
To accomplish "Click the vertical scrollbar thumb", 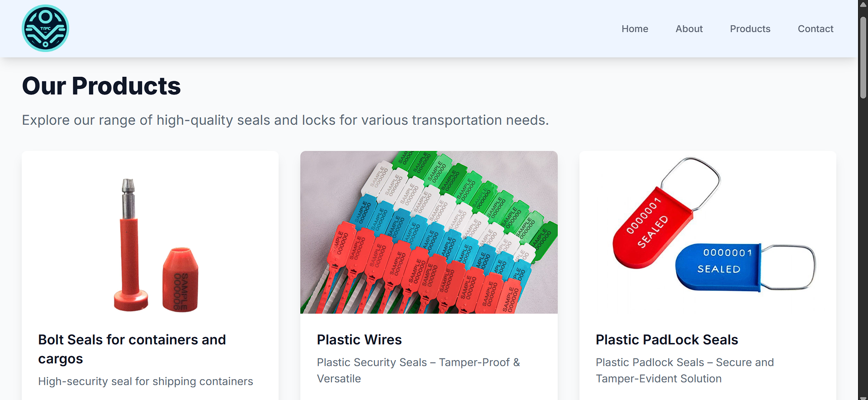I will pyautogui.click(x=863, y=56).
